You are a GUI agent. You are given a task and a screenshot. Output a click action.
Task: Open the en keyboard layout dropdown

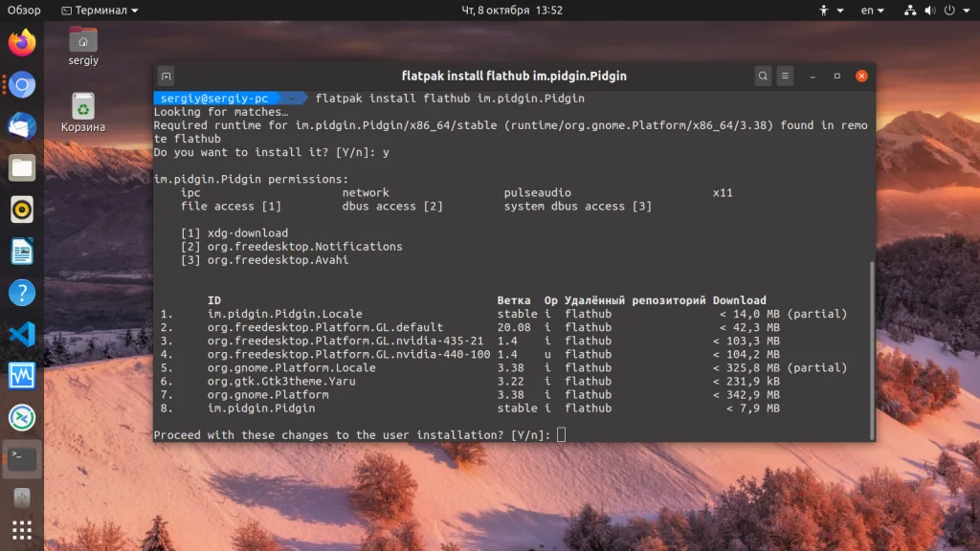coord(873,10)
